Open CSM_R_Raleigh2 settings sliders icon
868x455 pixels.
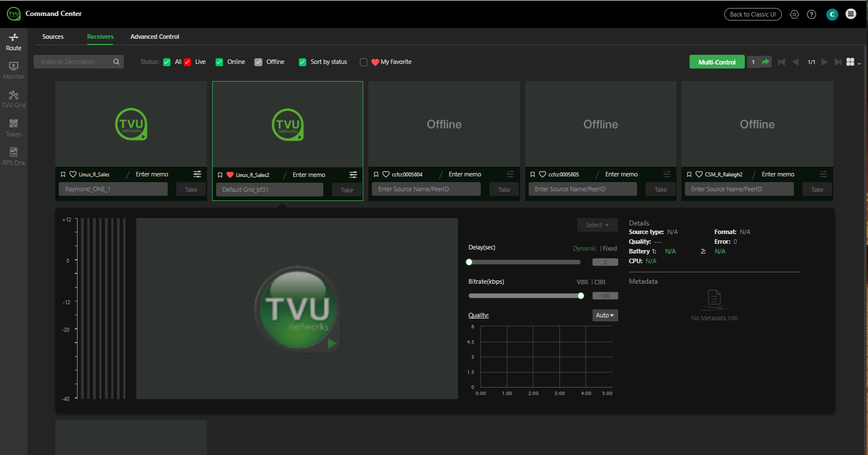click(x=823, y=174)
